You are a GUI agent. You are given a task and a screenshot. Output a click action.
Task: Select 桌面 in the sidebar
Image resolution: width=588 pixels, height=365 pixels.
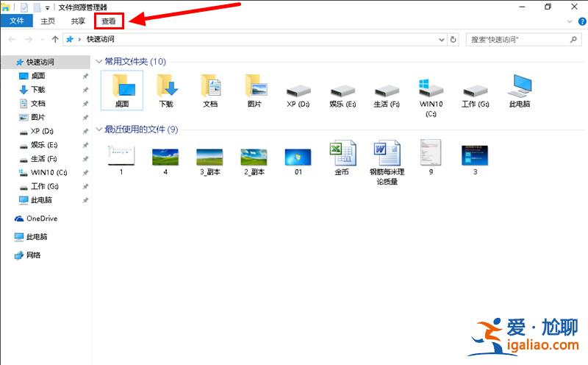(x=38, y=76)
